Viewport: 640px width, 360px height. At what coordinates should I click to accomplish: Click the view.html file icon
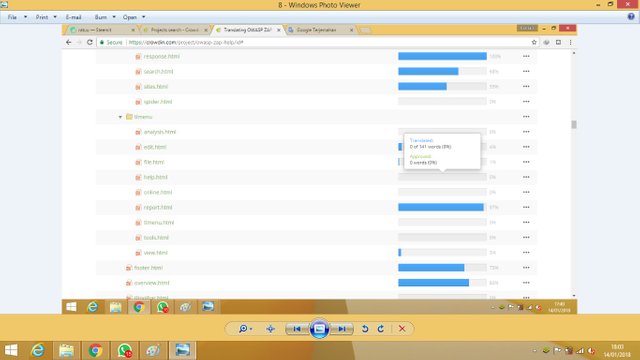[x=138, y=253]
